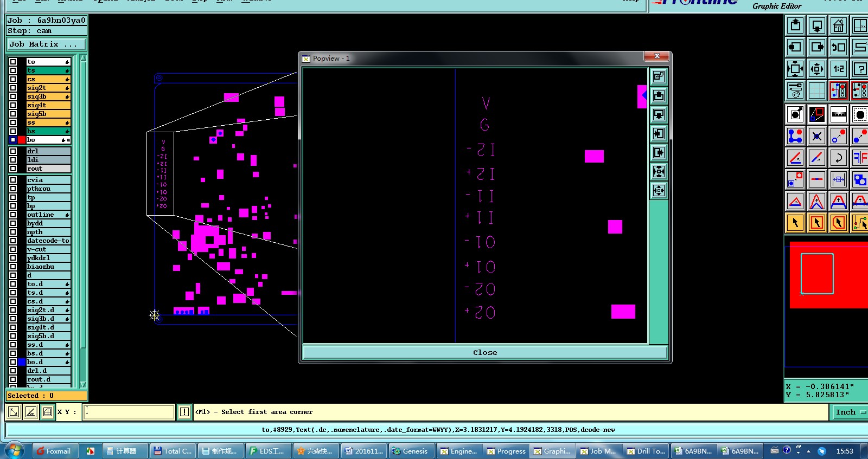
Task: Select the plain arrow select tool
Action: (x=795, y=222)
